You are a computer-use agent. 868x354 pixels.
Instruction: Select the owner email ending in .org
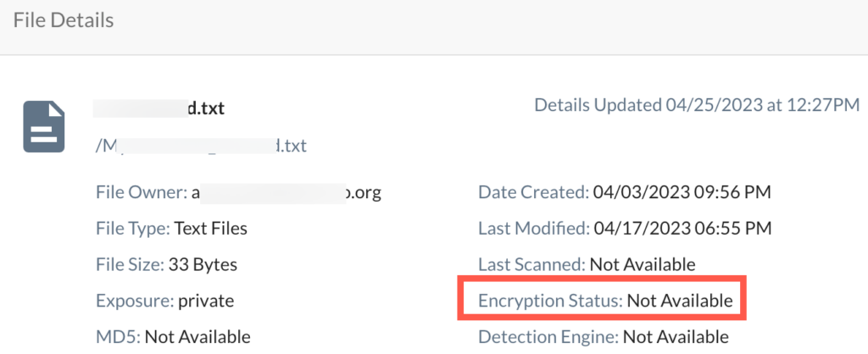point(287,192)
